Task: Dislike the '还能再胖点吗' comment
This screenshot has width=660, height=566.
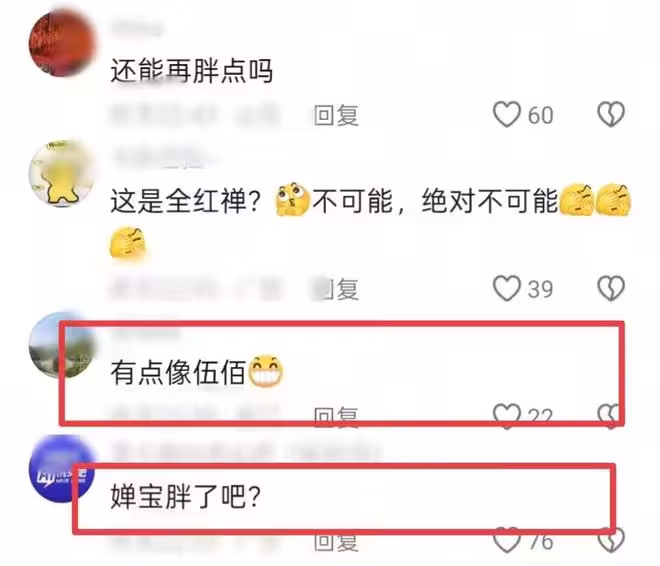Action: coord(611,114)
